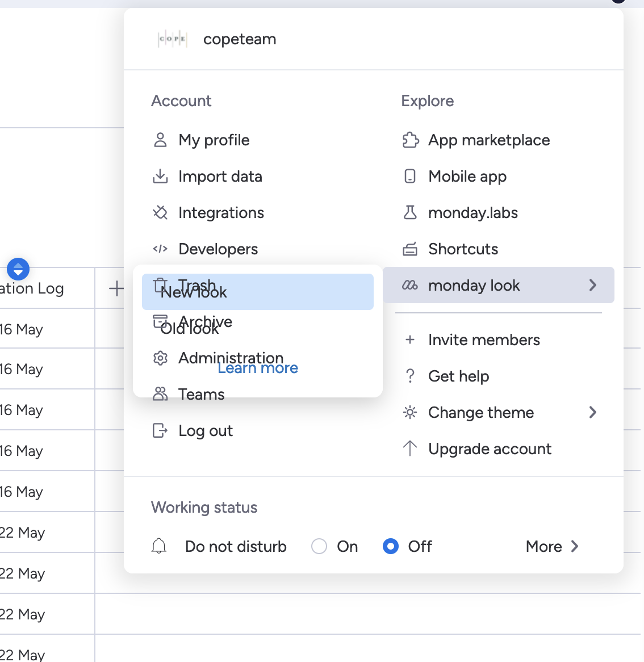The width and height of the screenshot is (644, 662).
Task: Expand the monday look submenu arrow
Action: pyautogui.click(x=593, y=285)
